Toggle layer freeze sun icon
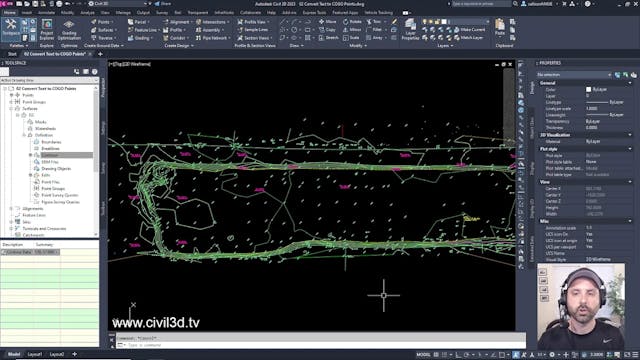This screenshot has width=640, height=360. point(431,22)
